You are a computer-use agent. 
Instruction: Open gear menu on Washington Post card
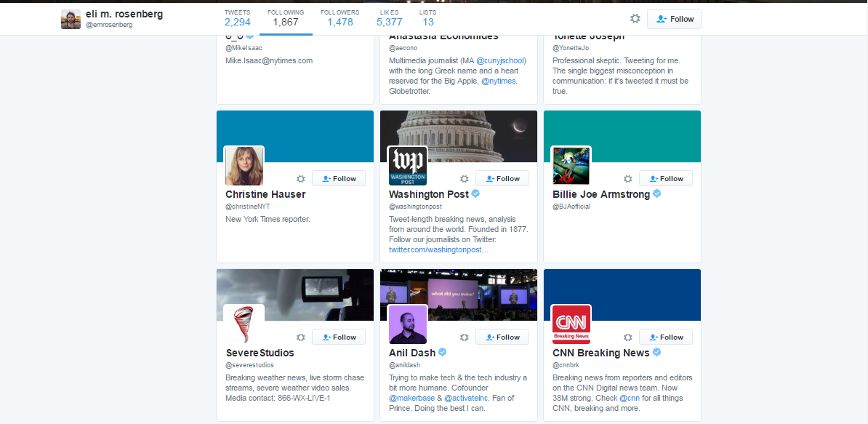465,179
